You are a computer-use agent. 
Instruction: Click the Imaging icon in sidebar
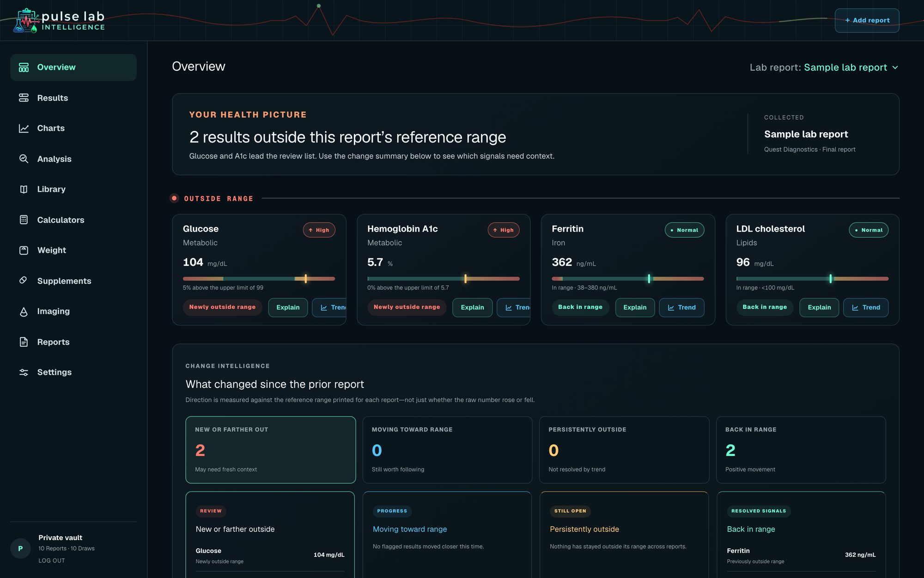[24, 311]
